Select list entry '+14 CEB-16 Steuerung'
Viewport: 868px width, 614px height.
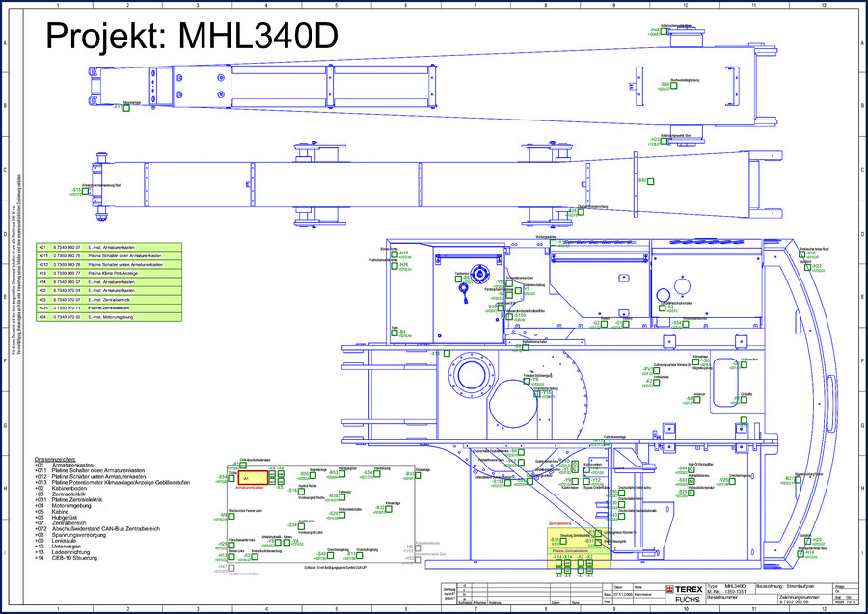pyautogui.click(x=66, y=557)
